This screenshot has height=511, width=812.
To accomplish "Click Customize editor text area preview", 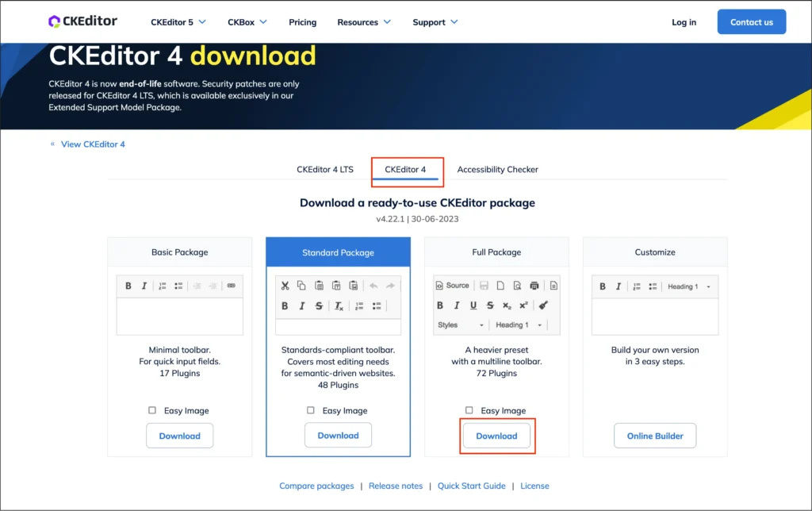I will click(655, 316).
